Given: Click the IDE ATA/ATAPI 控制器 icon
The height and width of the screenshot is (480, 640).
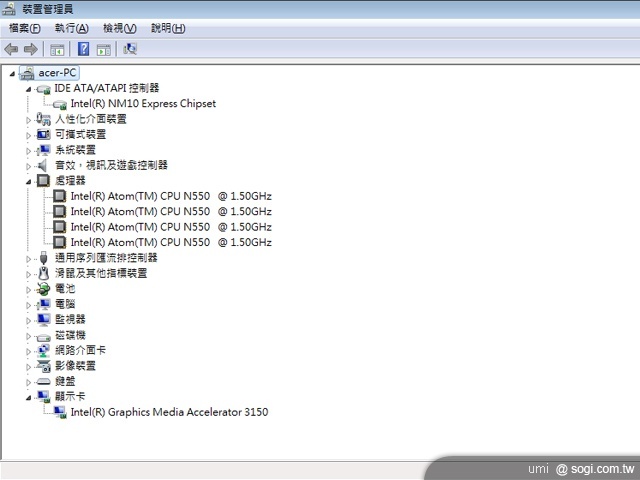Looking at the screenshot, I should (43, 89).
